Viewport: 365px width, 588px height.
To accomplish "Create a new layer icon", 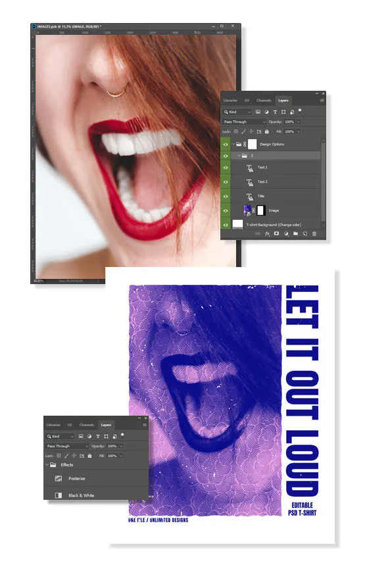I will point(305,233).
